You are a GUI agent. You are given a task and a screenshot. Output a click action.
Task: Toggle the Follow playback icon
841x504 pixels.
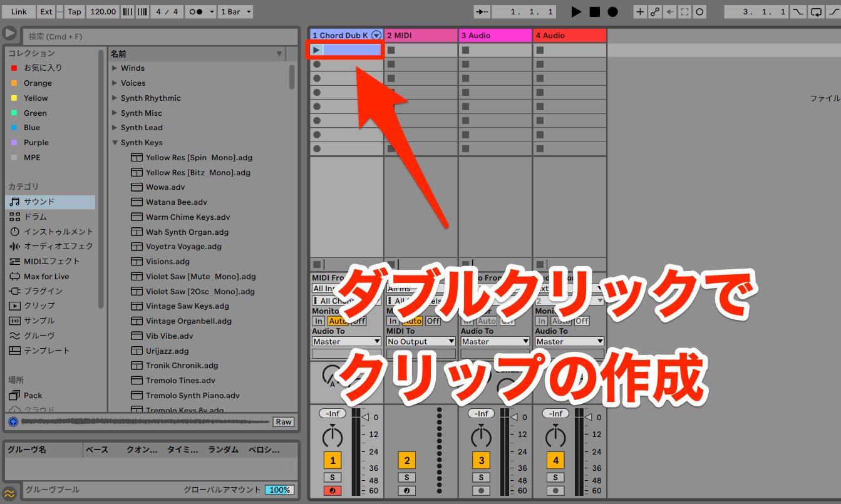(x=482, y=12)
